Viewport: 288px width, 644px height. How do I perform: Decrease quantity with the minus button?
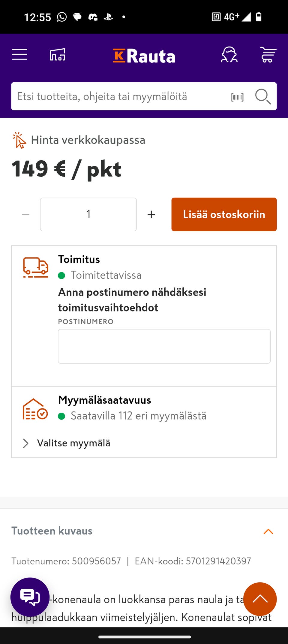pos(25,214)
